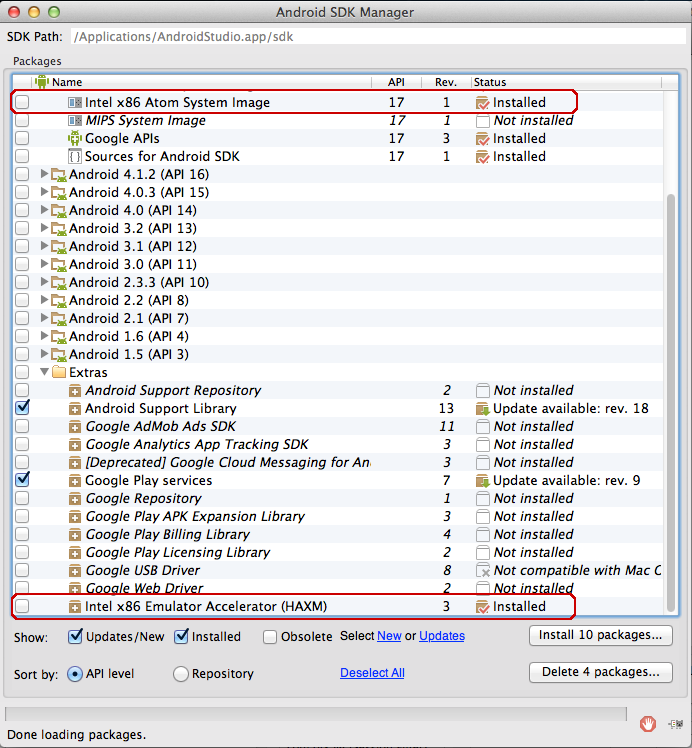The image size is (692, 748).
Task: Click the Deselect All link
Action: pos(372,673)
